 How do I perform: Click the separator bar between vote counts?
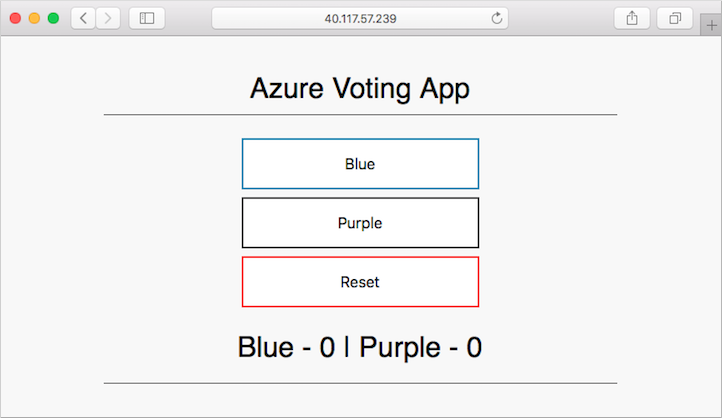347,348
